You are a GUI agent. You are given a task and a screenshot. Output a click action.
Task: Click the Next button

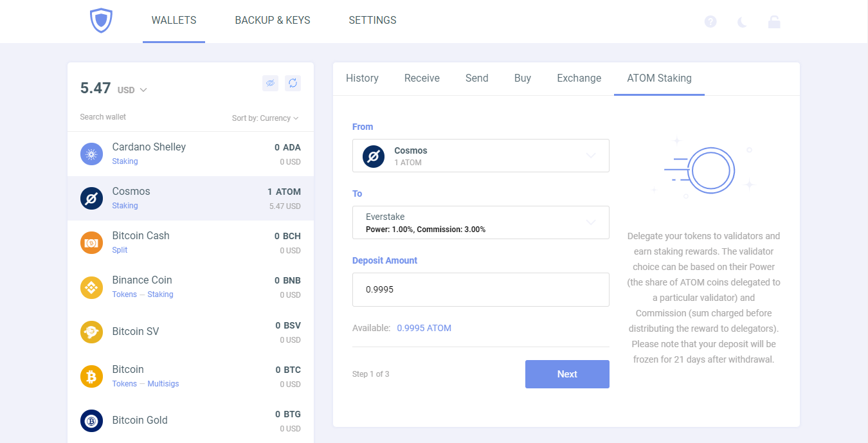(567, 374)
